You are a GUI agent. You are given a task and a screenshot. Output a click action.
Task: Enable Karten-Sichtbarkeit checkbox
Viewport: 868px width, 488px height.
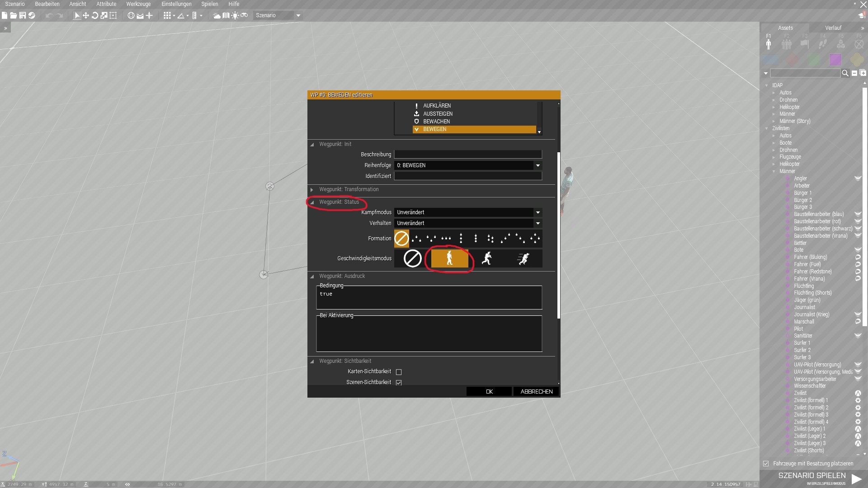click(399, 372)
